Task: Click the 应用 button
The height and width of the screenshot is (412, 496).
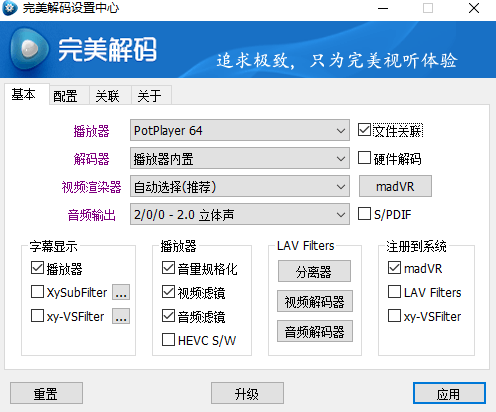Action: (449, 393)
